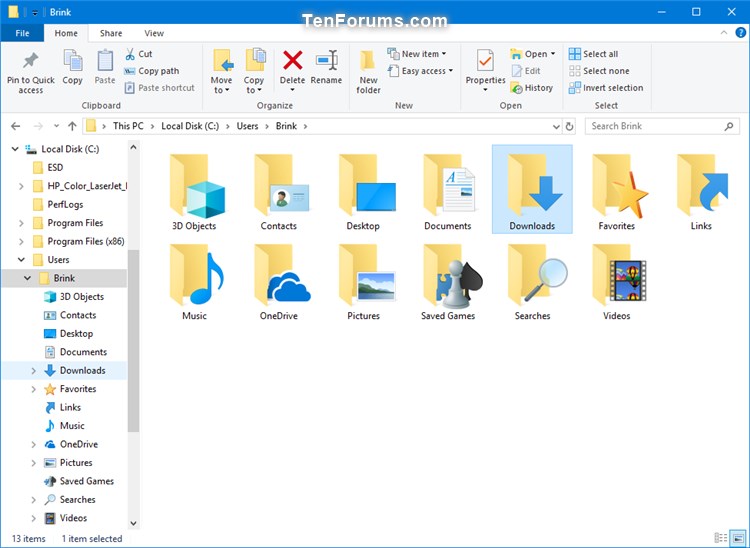Click the Refresh address bar button
Screen dimensions: 750x548
[x=569, y=126]
